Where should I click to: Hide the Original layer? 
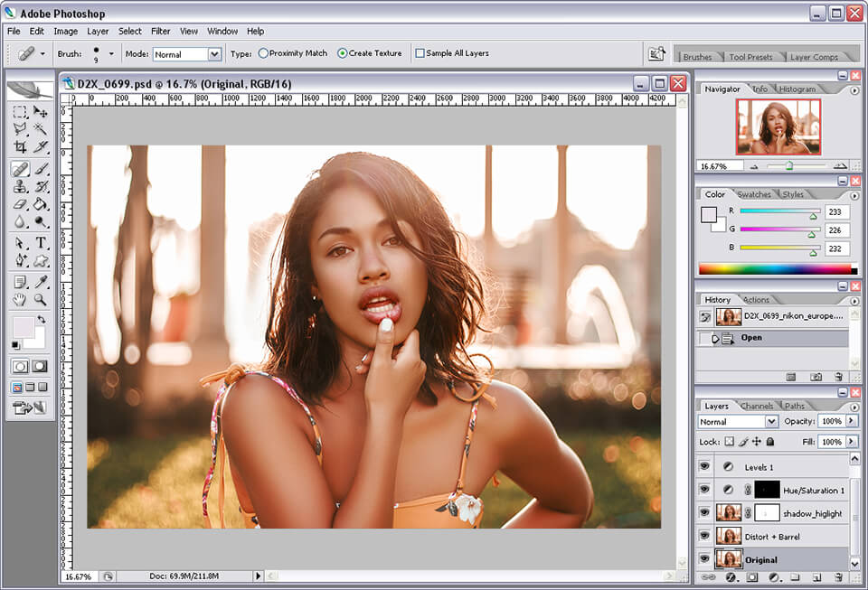[x=704, y=560]
